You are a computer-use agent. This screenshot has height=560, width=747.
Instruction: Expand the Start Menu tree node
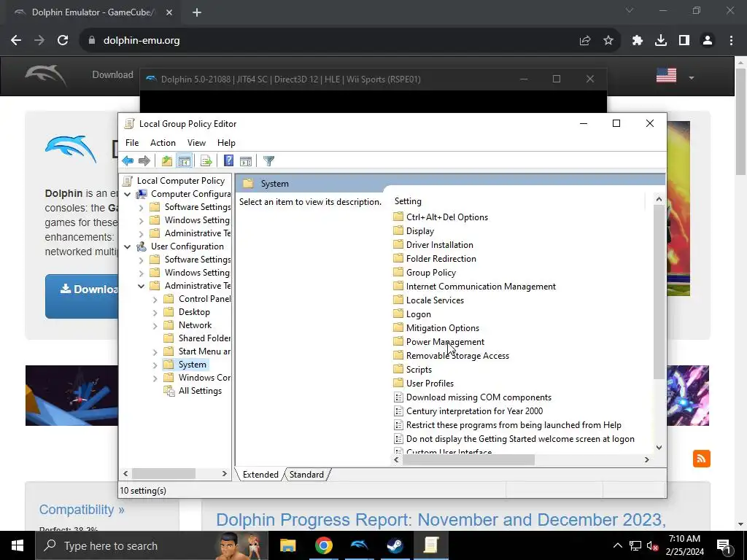(x=155, y=352)
